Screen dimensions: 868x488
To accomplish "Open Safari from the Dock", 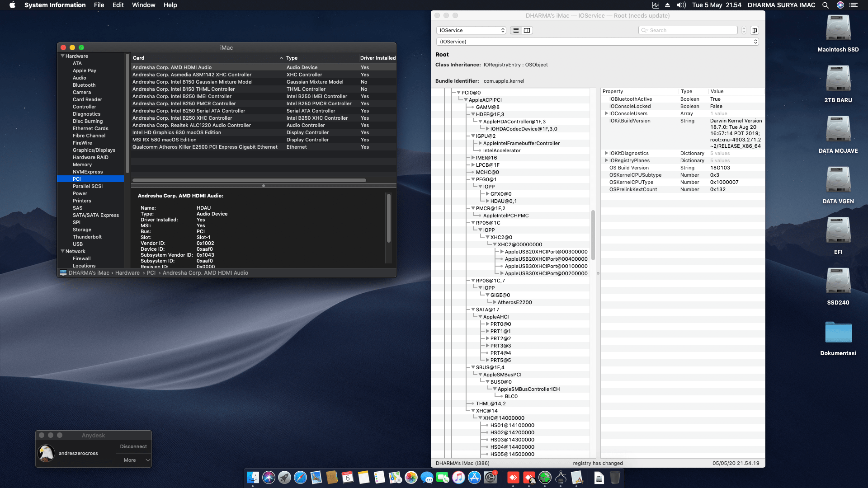I will [300, 477].
